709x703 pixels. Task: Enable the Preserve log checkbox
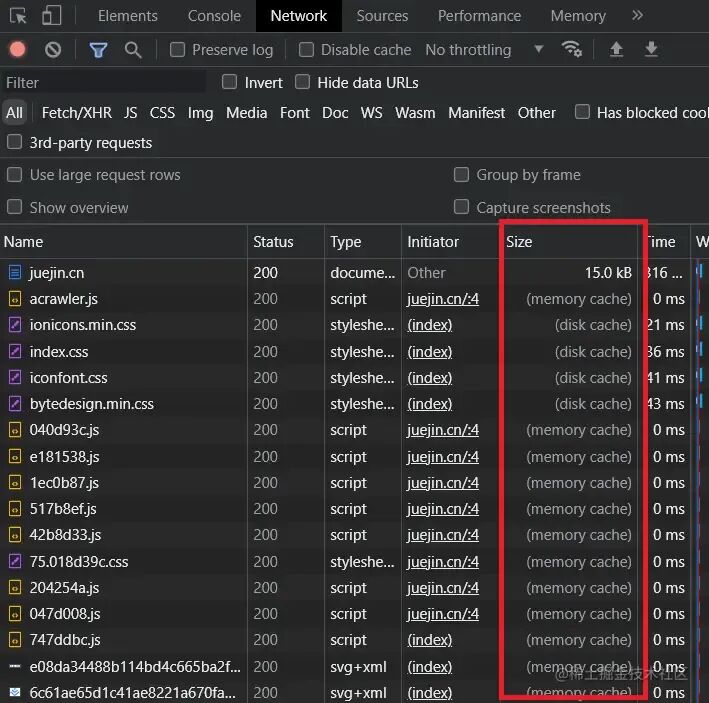[x=177, y=49]
